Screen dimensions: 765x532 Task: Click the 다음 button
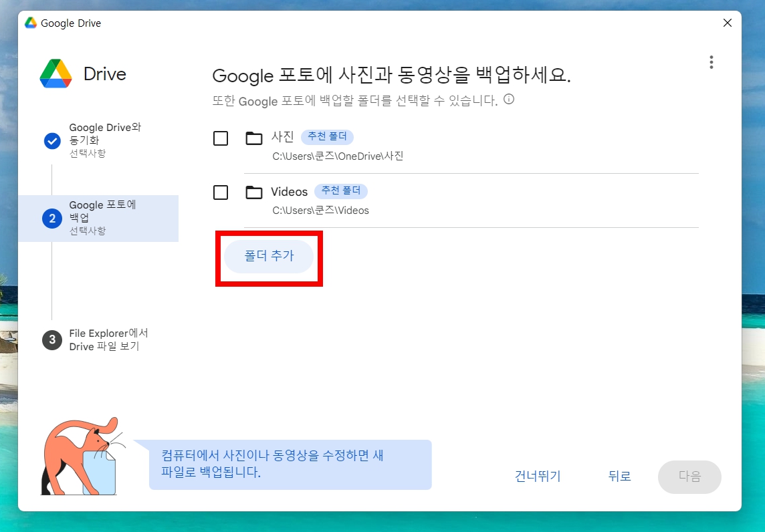tap(689, 477)
